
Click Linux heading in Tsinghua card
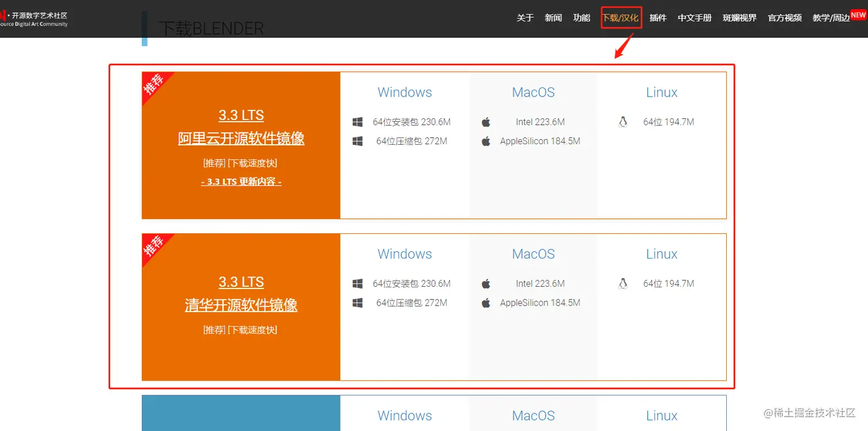tap(662, 254)
